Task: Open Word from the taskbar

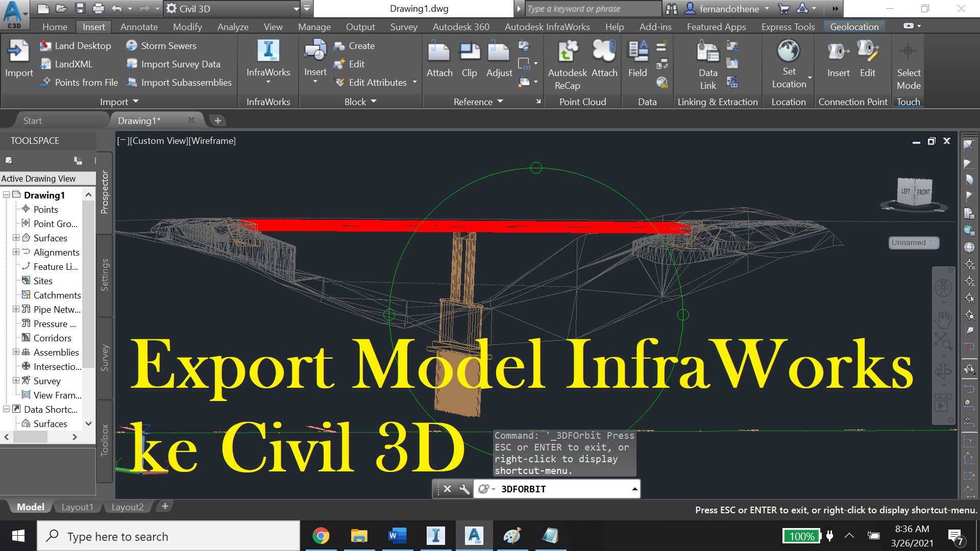Action: click(397, 536)
